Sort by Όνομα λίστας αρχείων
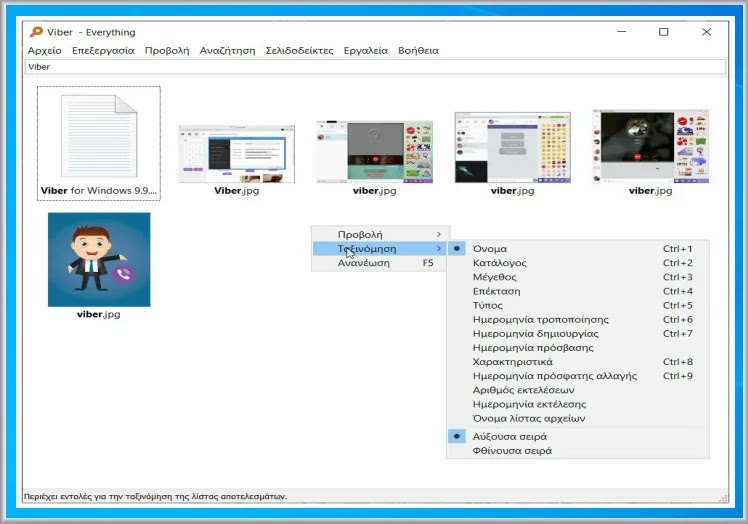 578,419
